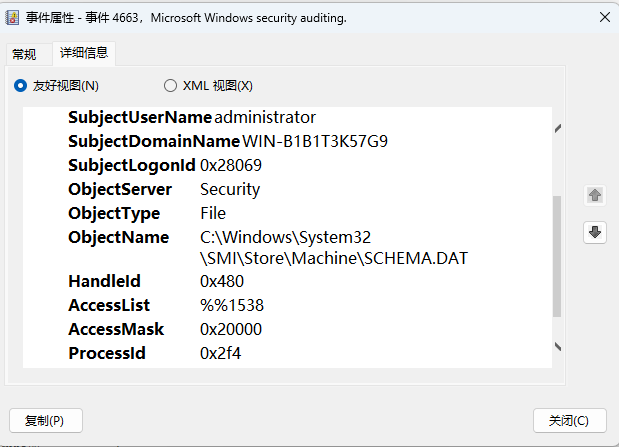Click the AccessList value %%1538

232,305
